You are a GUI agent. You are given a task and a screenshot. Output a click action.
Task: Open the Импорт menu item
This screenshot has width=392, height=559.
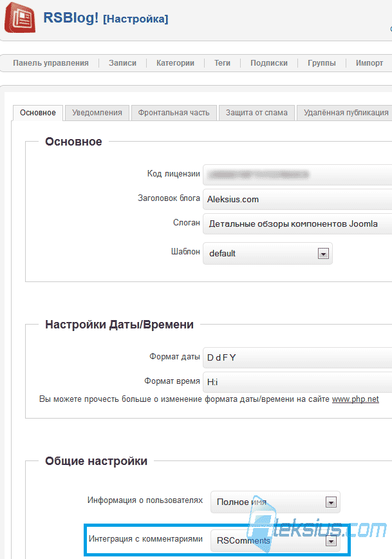coord(369,63)
